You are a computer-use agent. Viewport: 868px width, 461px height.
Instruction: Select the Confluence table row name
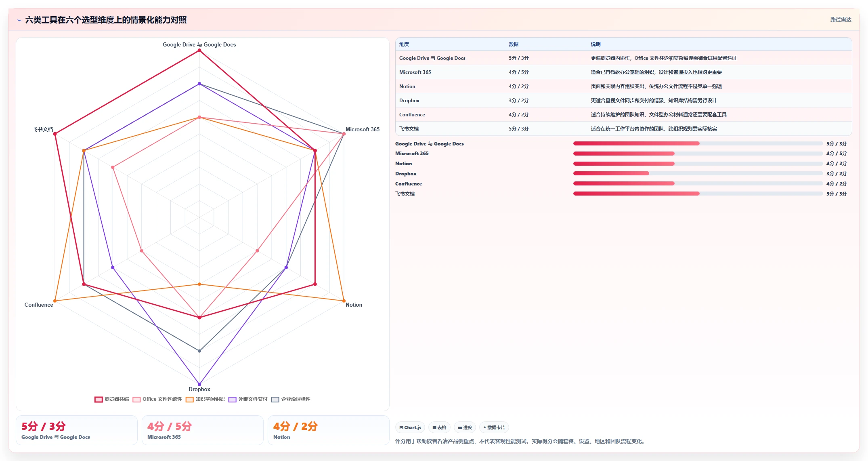pyautogui.click(x=412, y=115)
